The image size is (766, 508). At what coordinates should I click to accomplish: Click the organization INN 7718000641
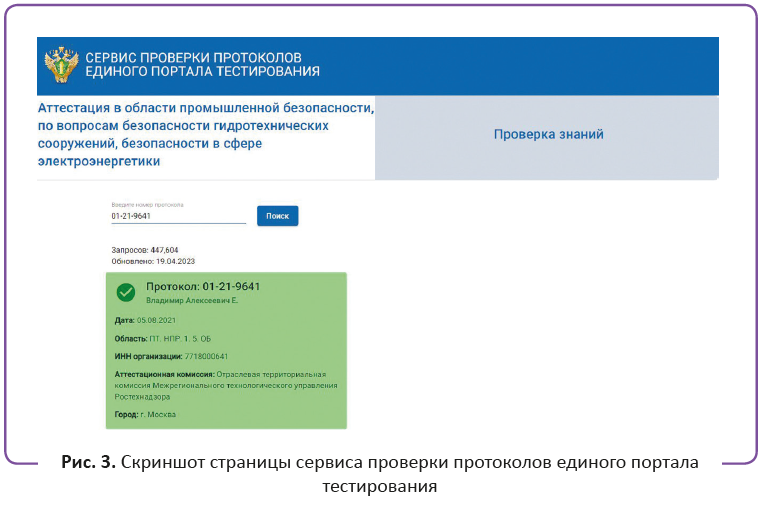pyautogui.click(x=206, y=357)
